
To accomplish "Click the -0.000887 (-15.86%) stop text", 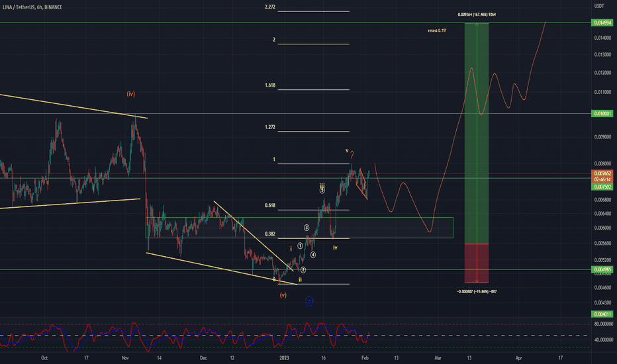I will coord(477,292).
